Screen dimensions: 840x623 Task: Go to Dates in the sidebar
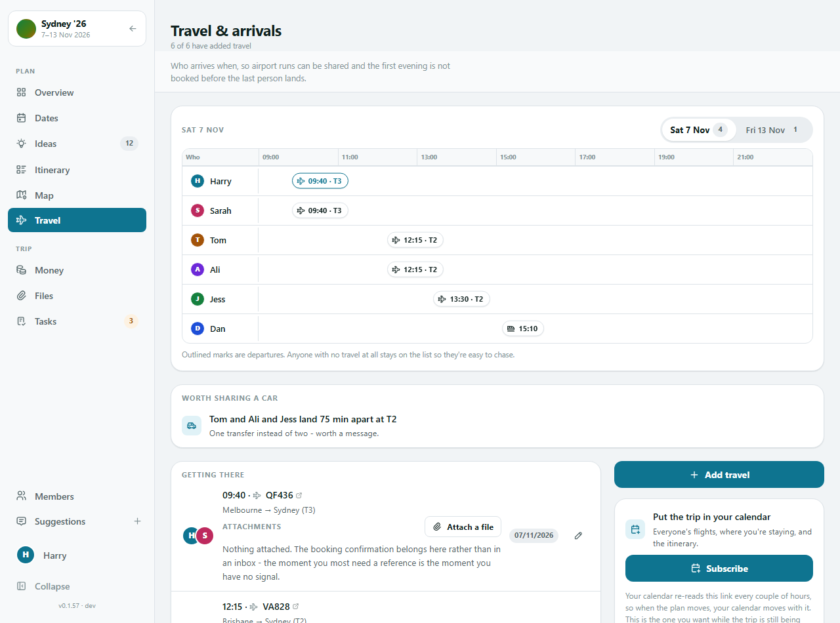[77, 118]
